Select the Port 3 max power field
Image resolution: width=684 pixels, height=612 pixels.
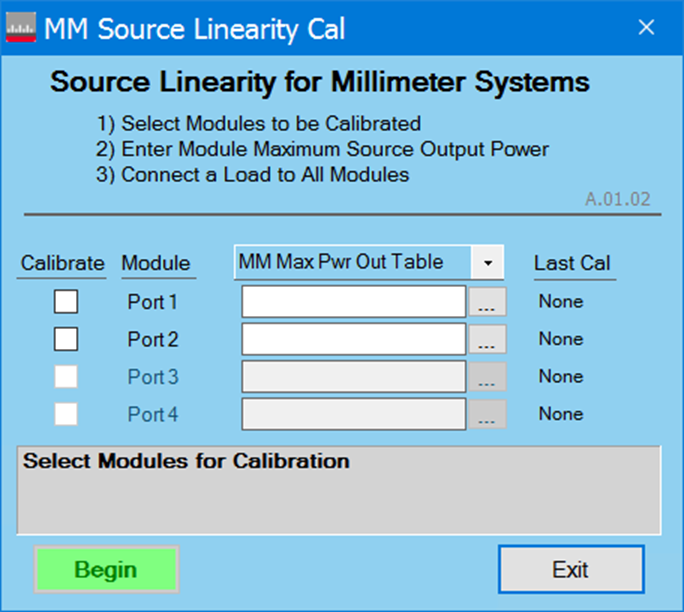click(x=353, y=377)
